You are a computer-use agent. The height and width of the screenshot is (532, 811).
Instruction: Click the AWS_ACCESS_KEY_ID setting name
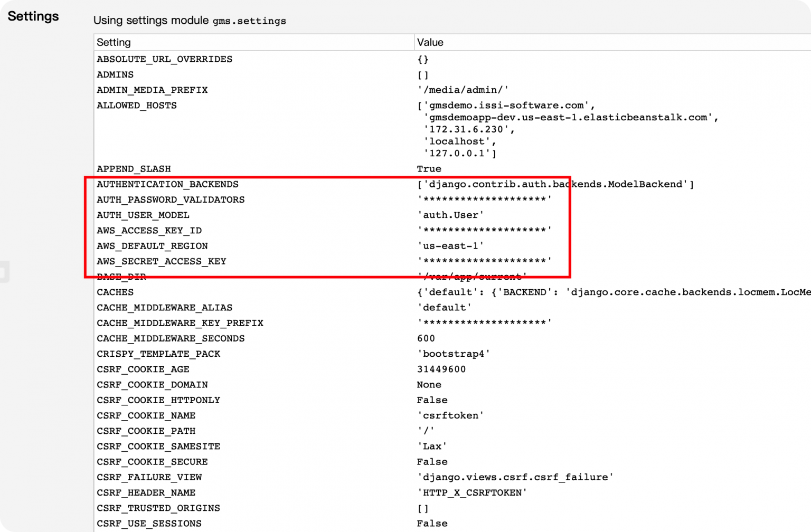tap(149, 231)
